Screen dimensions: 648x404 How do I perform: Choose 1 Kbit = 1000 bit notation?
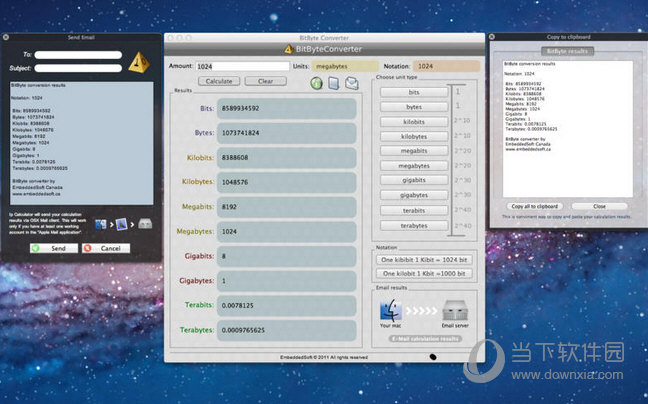(x=424, y=273)
